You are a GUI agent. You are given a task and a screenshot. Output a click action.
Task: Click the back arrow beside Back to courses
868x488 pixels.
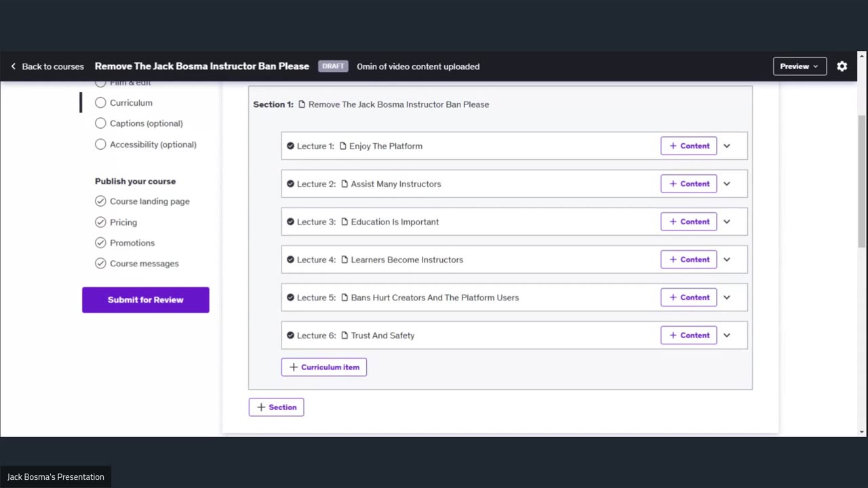point(13,66)
